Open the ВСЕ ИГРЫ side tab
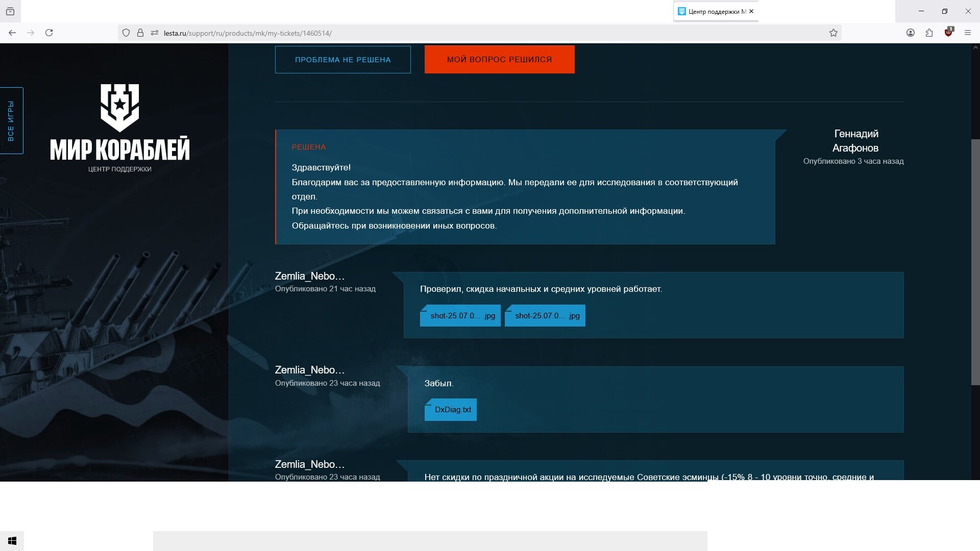Viewport: 980px width, 551px height. (11, 120)
